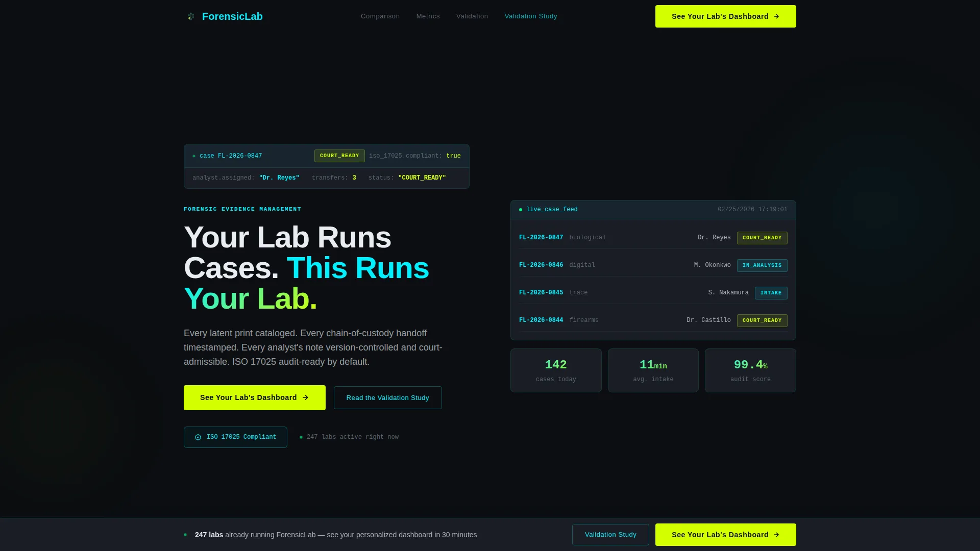This screenshot has height=551, width=980.
Task: Go to Comparison nav item
Action: click(x=380, y=16)
